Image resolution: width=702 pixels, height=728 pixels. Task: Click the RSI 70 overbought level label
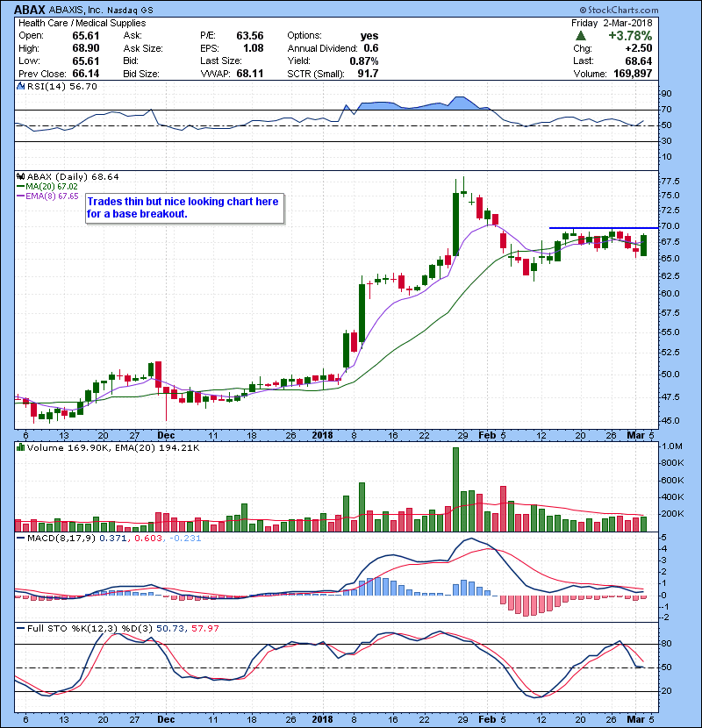pyautogui.click(x=666, y=110)
